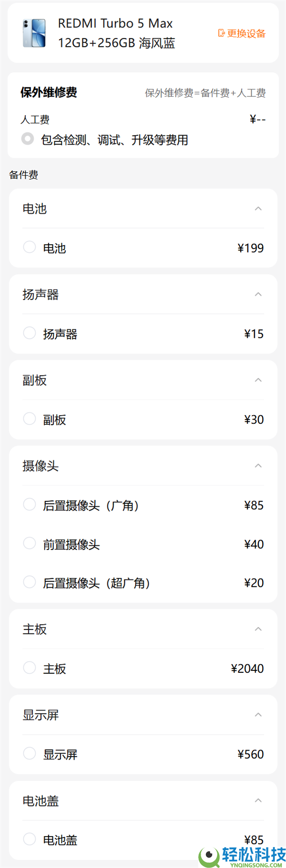
Task: Collapse the 副板 section
Action: [258, 380]
